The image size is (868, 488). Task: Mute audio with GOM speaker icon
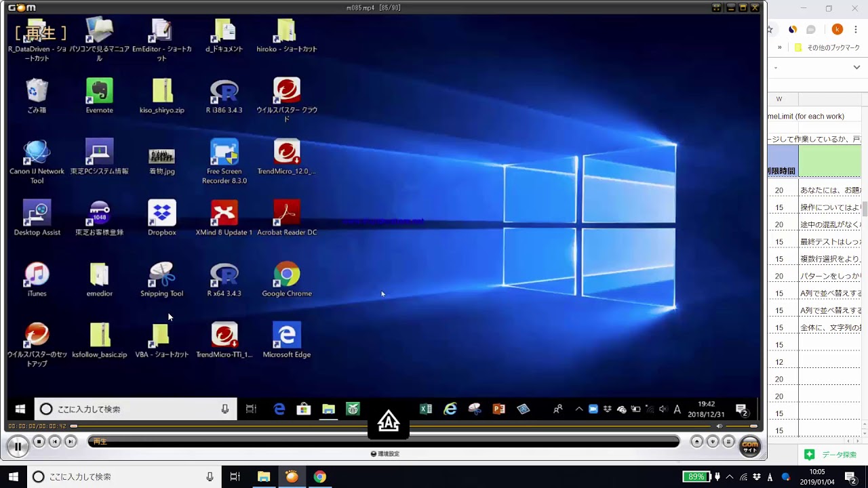(719, 426)
